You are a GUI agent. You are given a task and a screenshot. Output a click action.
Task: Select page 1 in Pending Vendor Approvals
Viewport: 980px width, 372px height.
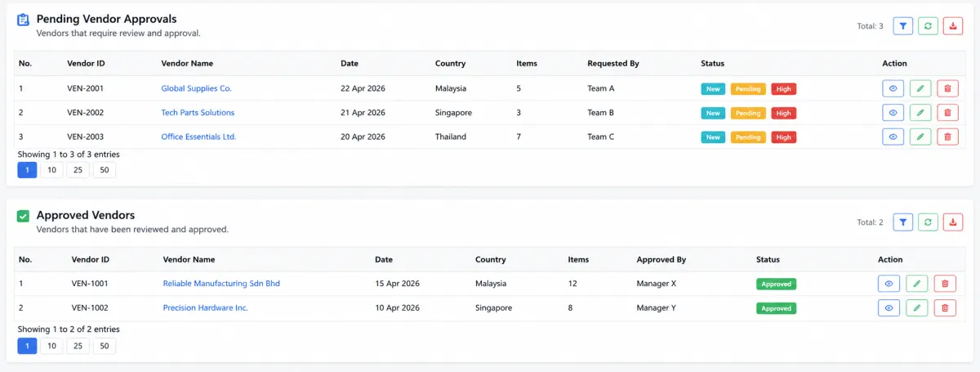click(x=27, y=170)
